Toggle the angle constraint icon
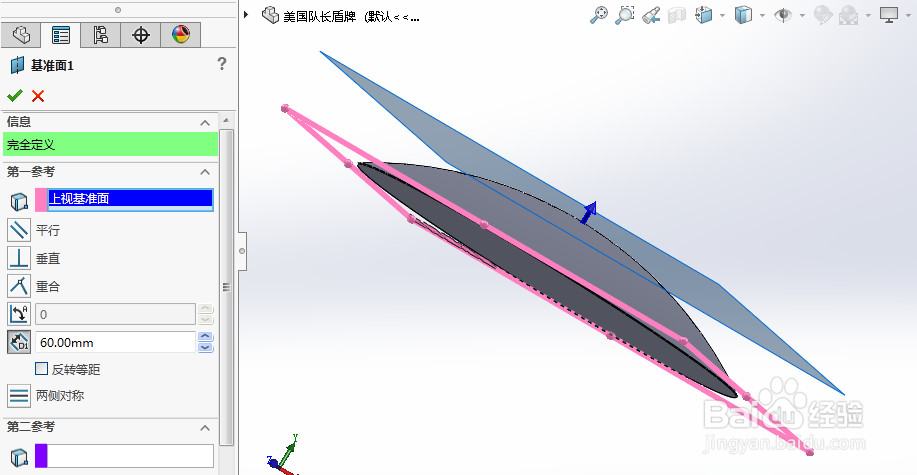The image size is (917, 475). [19, 314]
